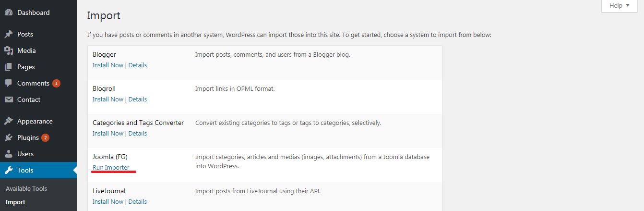This screenshot has height=211, width=644.
Task: Select the Import submenu item
Action: coord(15,202)
